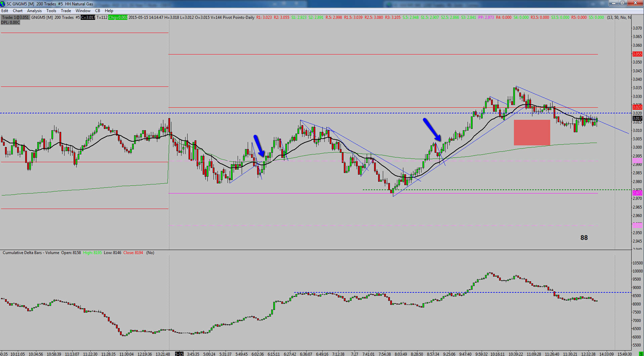
Task: Click the red 3.023 price scale marker
Action: coord(637,107)
